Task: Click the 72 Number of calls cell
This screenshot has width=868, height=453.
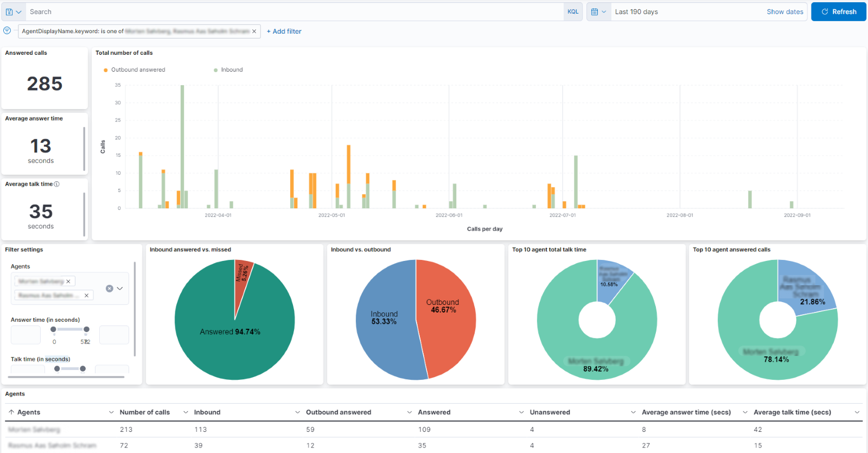Action: pyautogui.click(x=124, y=445)
